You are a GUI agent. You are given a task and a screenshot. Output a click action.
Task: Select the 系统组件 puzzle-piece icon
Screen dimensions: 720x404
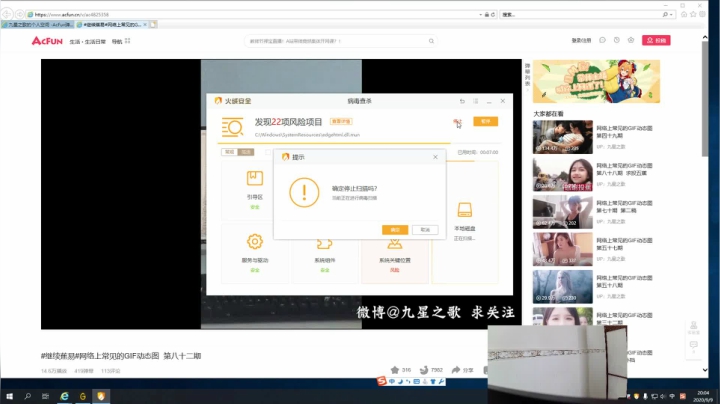point(324,243)
